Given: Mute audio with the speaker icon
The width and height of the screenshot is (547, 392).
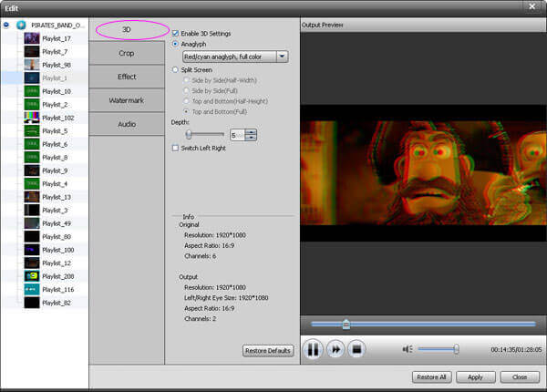Looking at the screenshot, I should coord(408,349).
